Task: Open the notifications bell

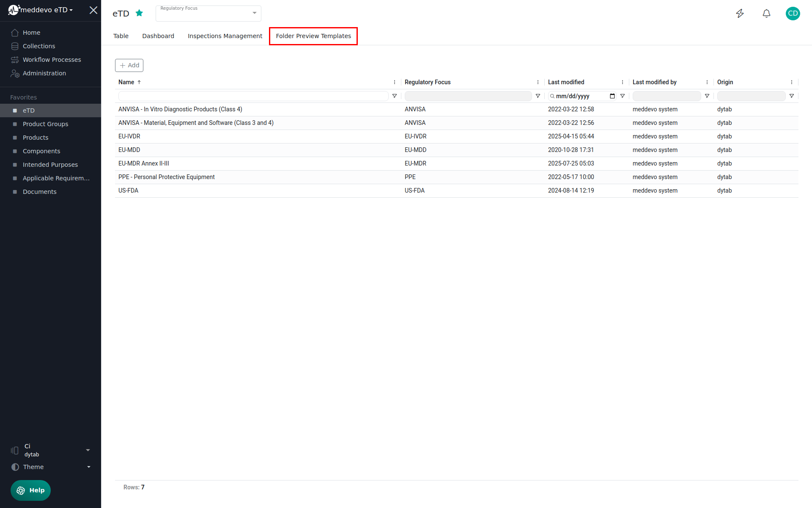Action: point(766,14)
